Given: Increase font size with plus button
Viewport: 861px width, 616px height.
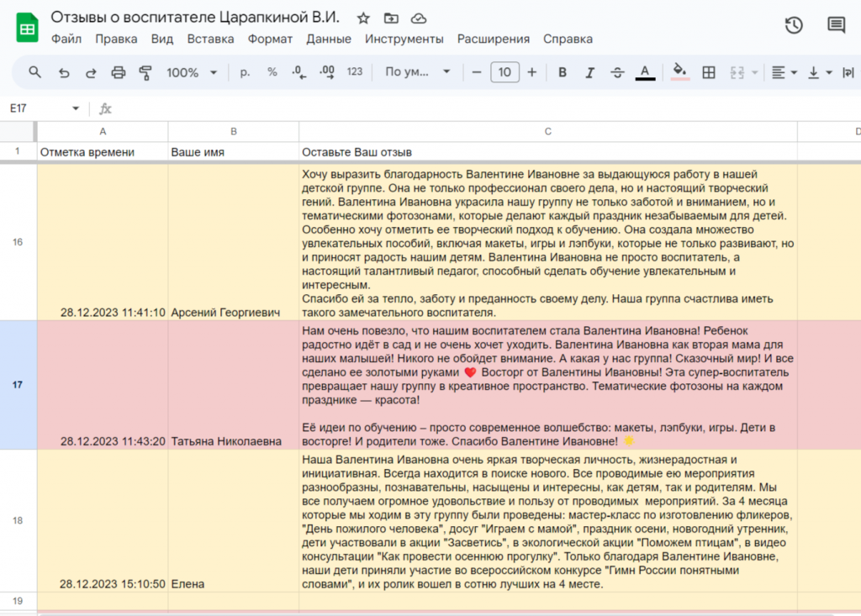Looking at the screenshot, I should (x=531, y=72).
